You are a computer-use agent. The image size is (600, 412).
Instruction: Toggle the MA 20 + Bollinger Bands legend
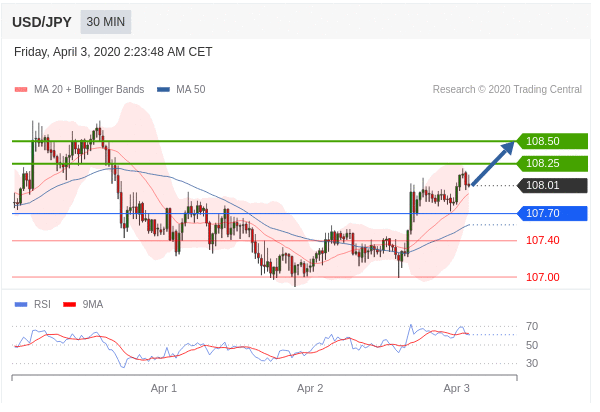[79, 90]
